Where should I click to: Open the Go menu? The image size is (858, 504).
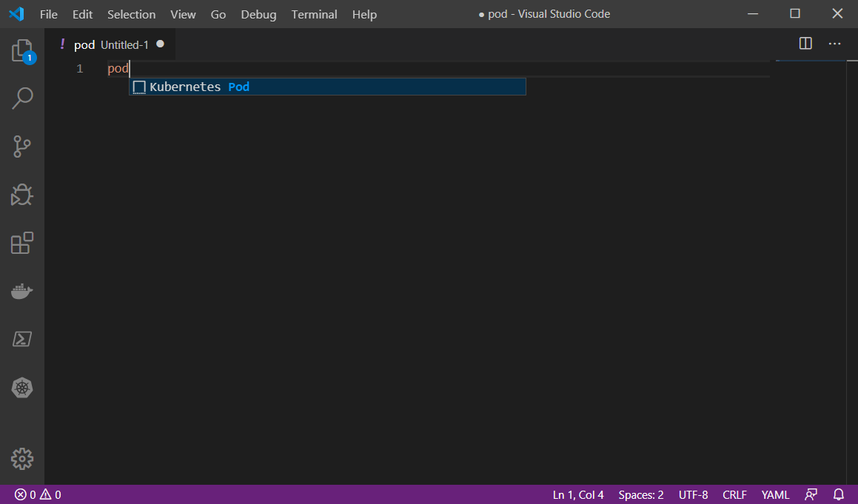[x=218, y=14]
